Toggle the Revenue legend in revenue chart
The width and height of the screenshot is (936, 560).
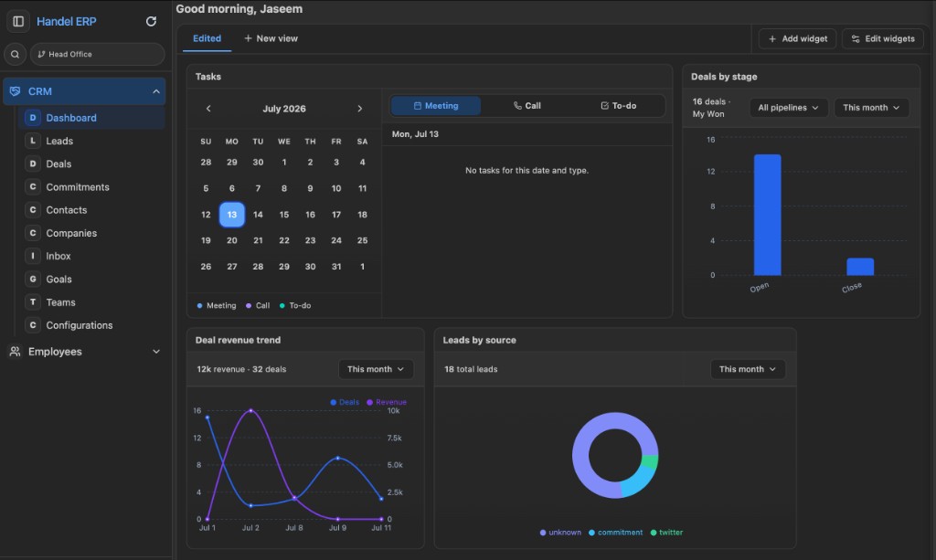tap(387, 403)
